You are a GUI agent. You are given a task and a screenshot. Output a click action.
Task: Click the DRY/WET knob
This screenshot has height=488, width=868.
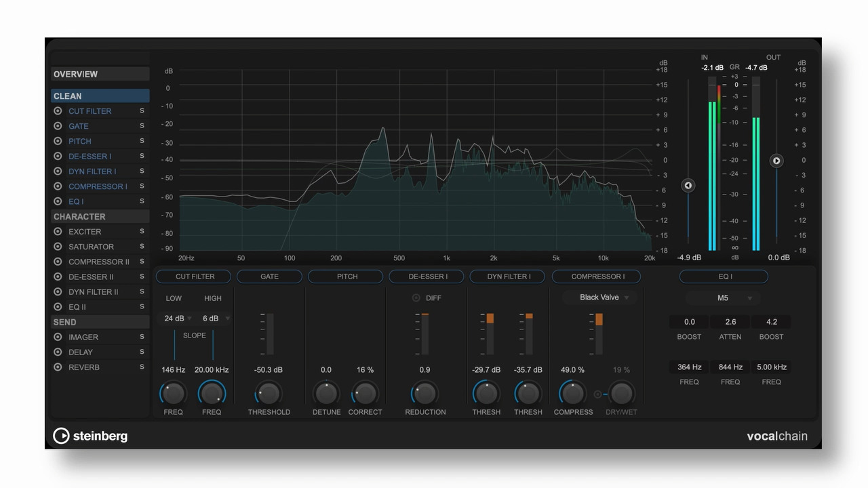click(621, 392)
